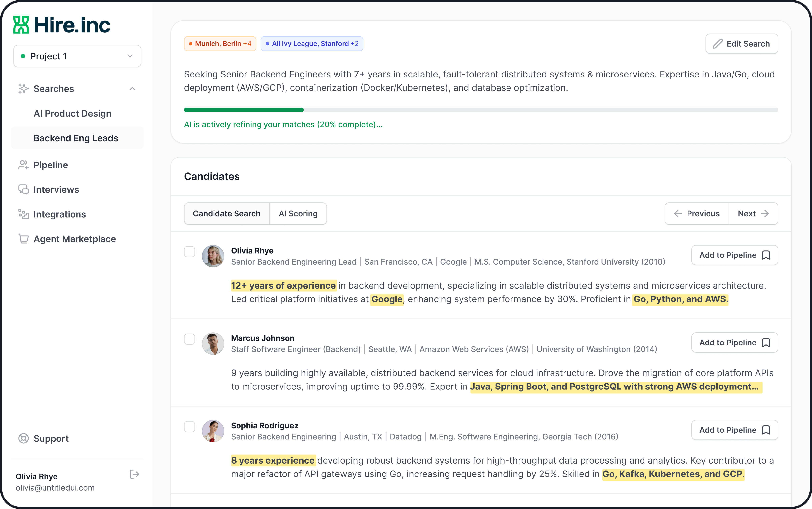Click the logout icon beside Olivia Rhye
Screen dimensions: 812x509
point(134,474)
